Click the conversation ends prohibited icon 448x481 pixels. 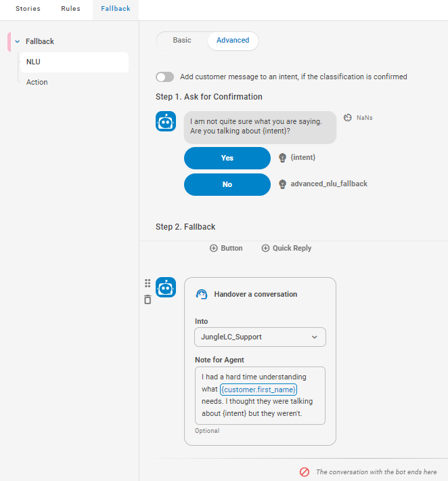coord(305,472)
